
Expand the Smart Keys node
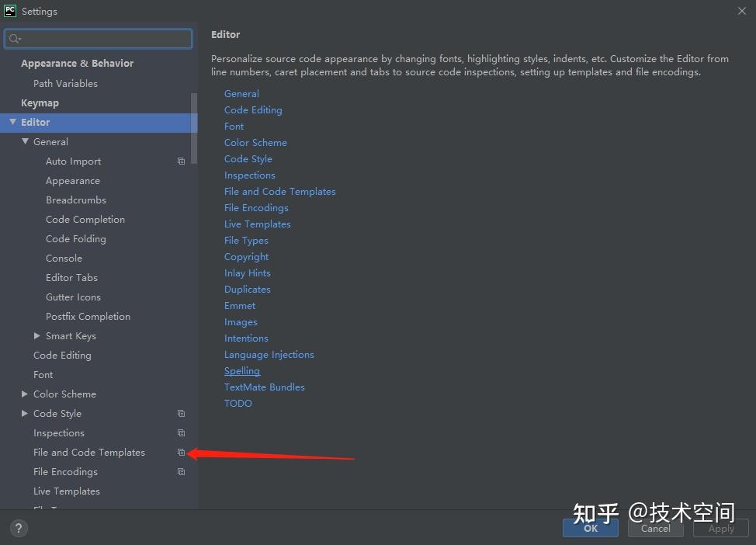(x=37, y=335)
